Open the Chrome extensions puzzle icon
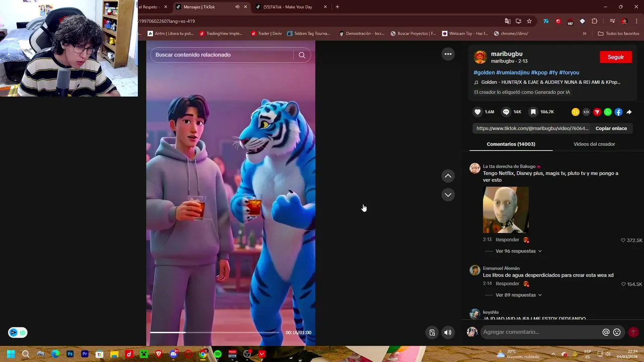 click(x=595, y=21)
